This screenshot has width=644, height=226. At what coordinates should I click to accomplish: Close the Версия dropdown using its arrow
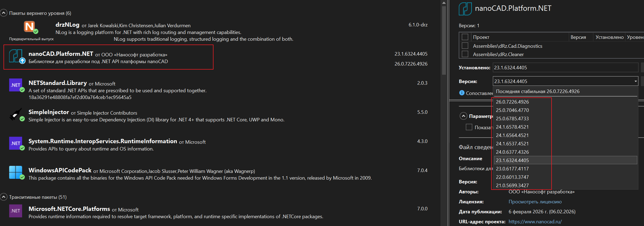635,81
